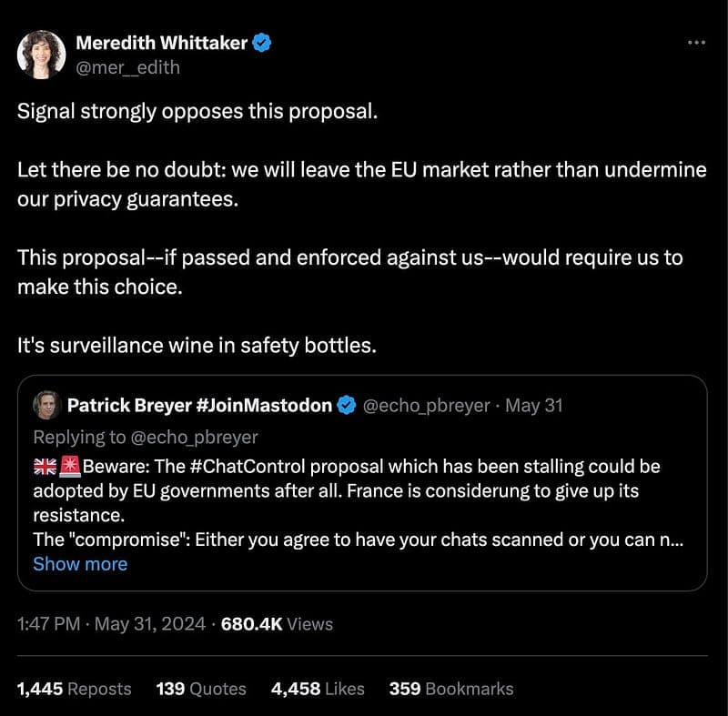This screenshot has height=716, width=728.
Task: Click the 359 Bookmarks count
Action: (451, 689)
